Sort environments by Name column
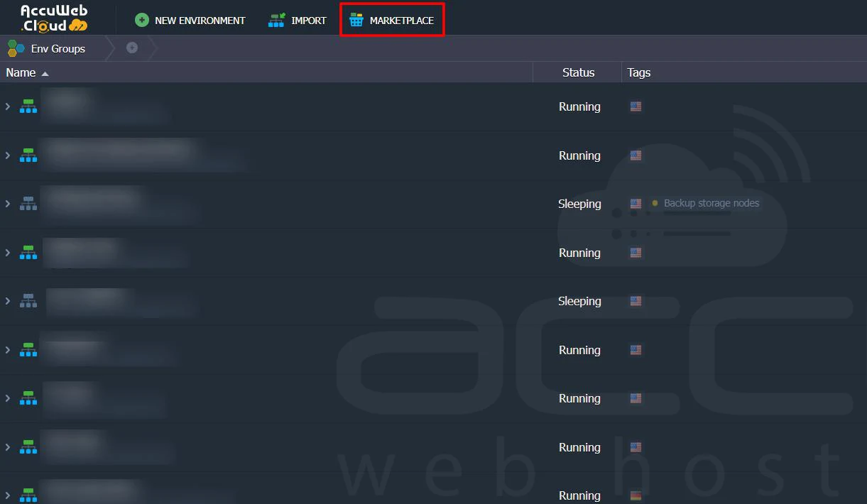The width and height of the screenshot is (867, 504). click(21, 72)
